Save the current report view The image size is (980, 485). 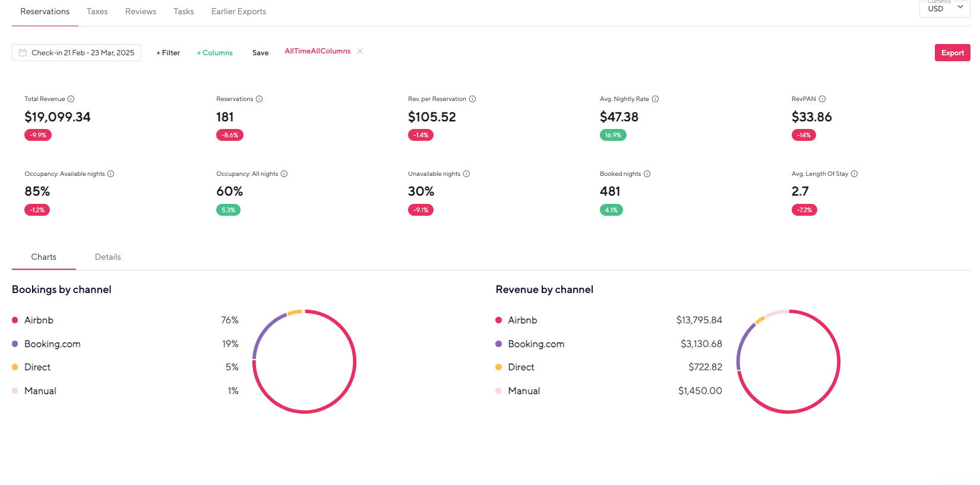pos(260,53)
